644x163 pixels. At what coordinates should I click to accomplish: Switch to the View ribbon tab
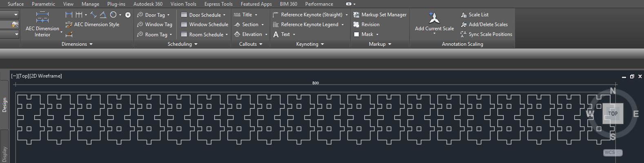68,4
